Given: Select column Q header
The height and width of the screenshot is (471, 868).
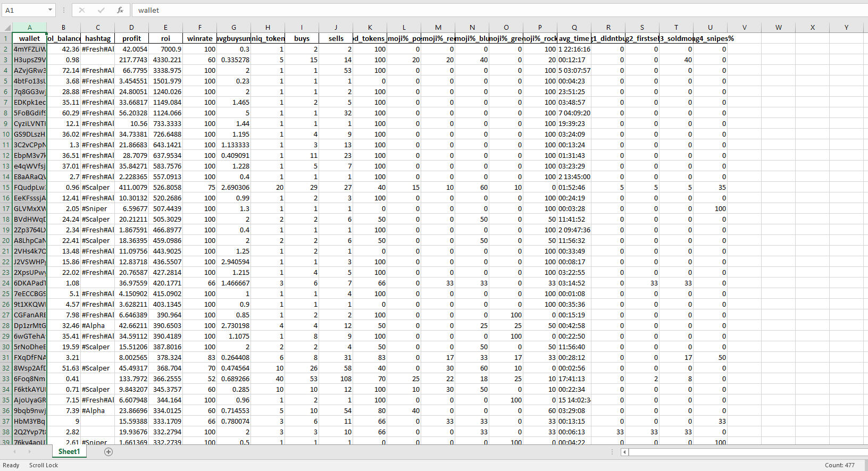Looking at the screenshot, I should [x=574, y=28].
